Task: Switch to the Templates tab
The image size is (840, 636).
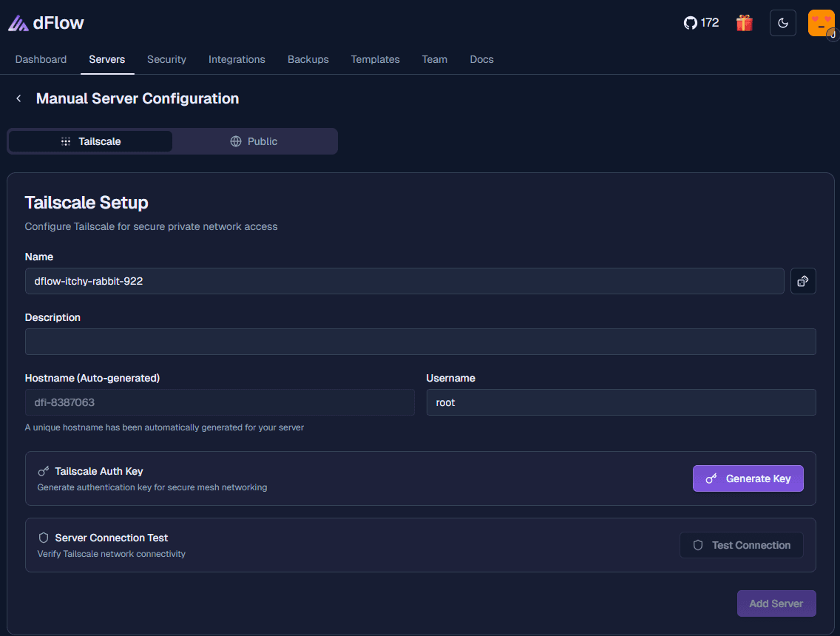Action: click(375, 59)
